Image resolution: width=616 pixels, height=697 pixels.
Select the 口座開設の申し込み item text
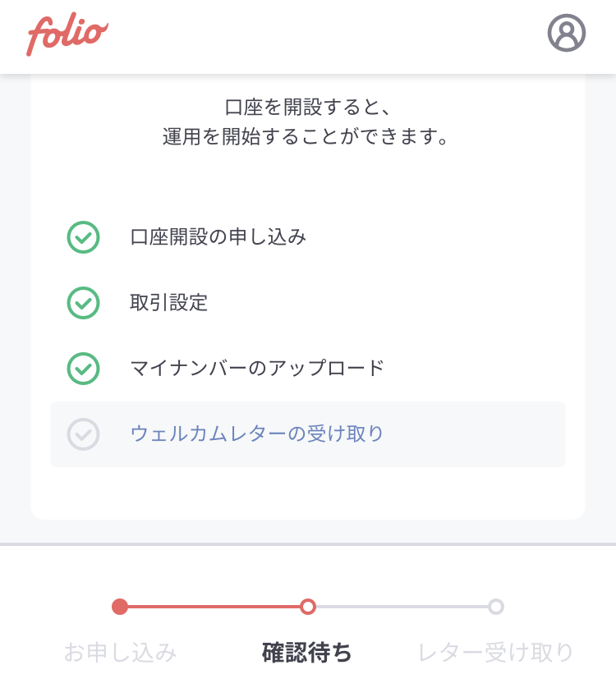tap(218, 237)
